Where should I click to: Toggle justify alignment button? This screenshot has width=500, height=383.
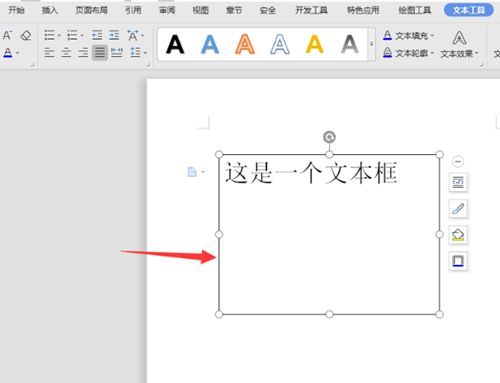tap(100, 52)
